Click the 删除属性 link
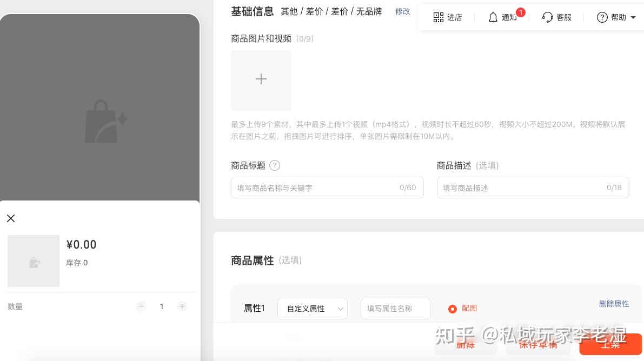This screenshot has width=644, height=361. (x=614, y=304)
